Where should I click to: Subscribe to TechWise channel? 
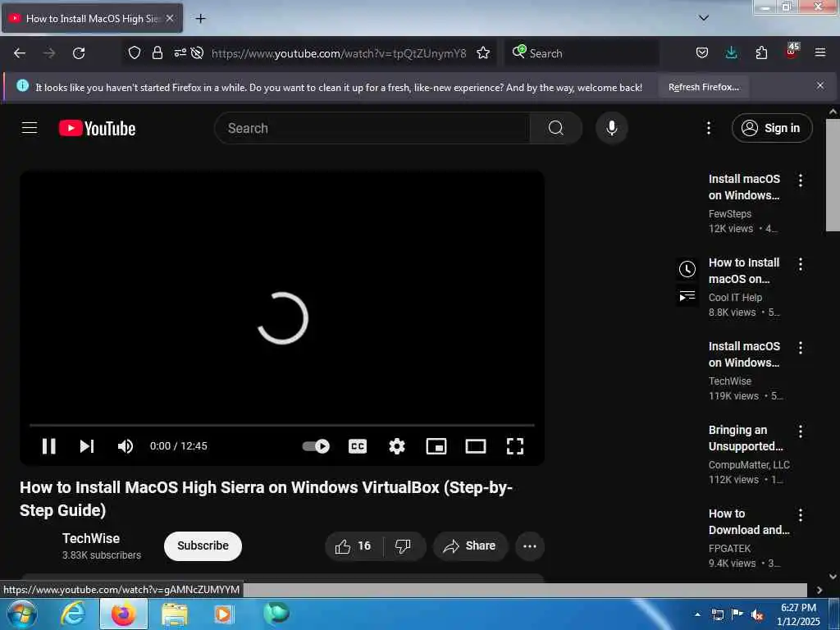[203, 546]
